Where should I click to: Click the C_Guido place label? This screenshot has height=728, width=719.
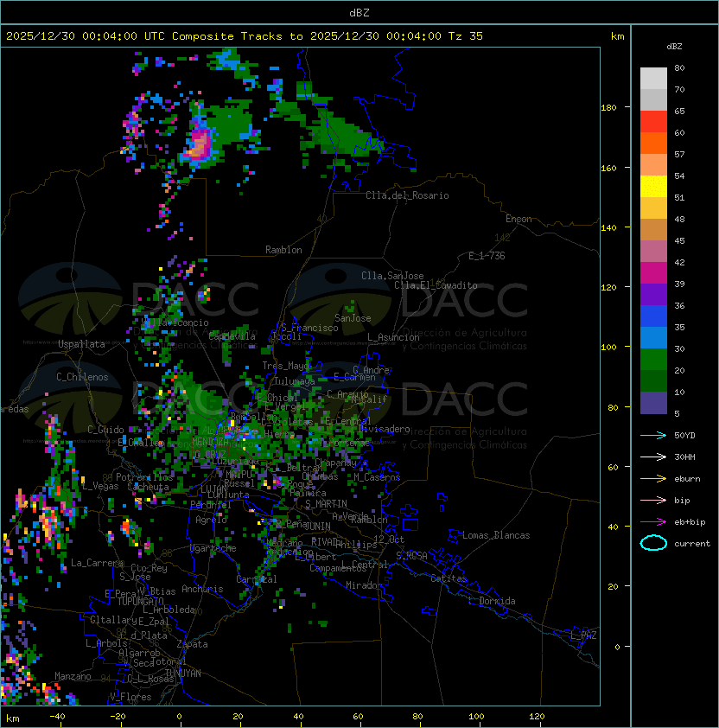[105, 430]
